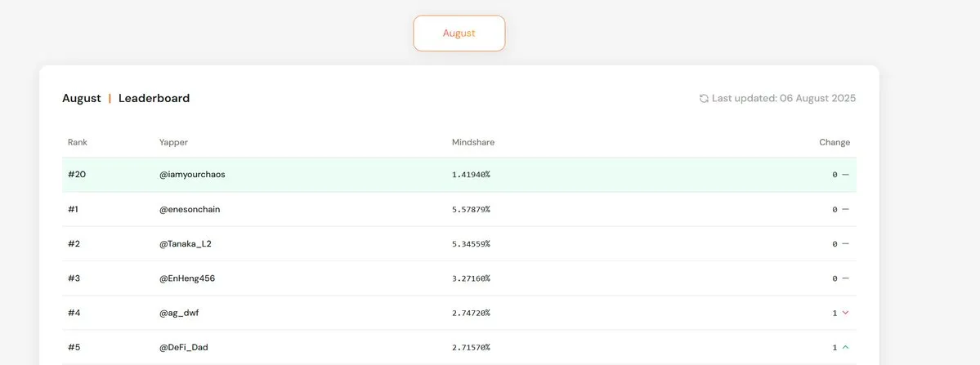This screenshot has height=365, width=980.
Task: Click the August | Leaderboard heading
Action: [x=126, y=99]
